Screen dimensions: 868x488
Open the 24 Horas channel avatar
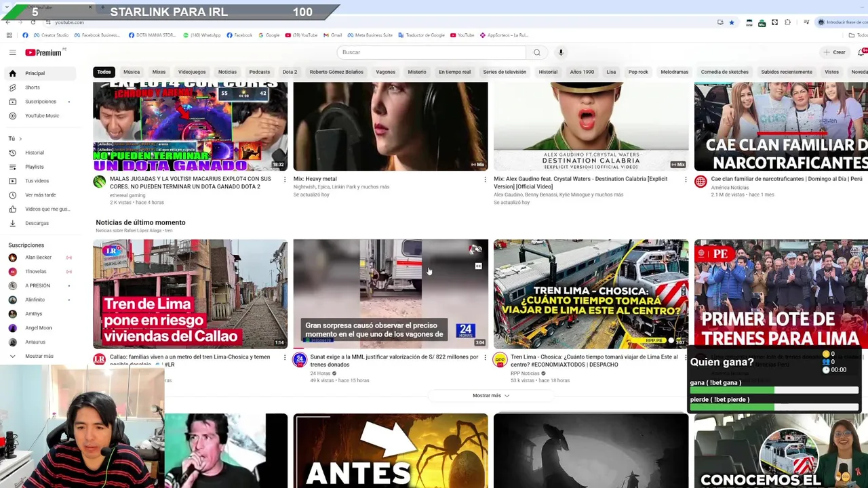(x=300, y=360)
